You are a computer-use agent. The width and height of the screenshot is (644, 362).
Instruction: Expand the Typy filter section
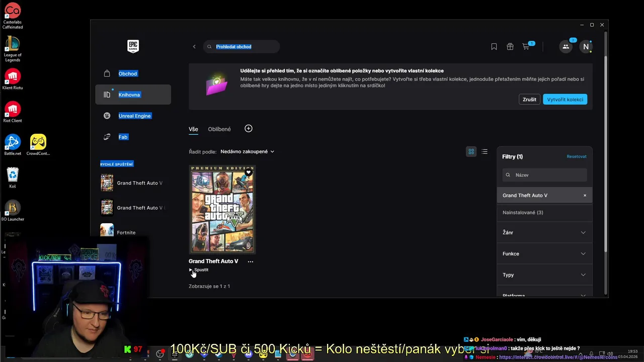[x=544, y=275]
